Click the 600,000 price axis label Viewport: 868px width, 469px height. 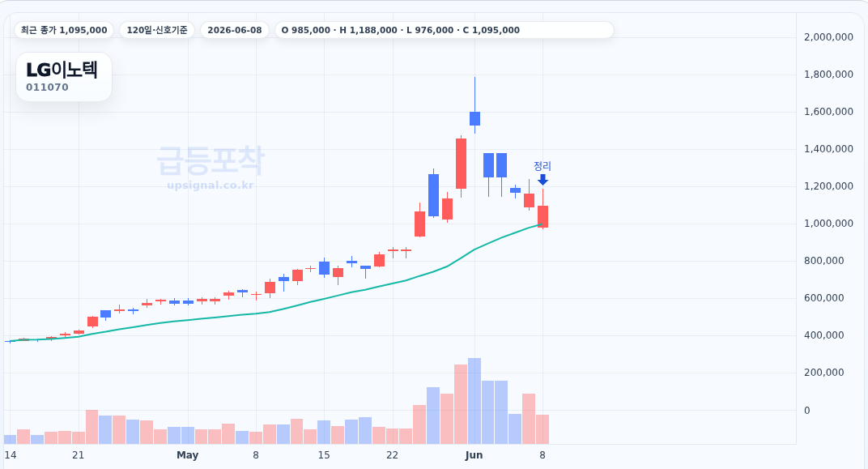pos(823,298)
